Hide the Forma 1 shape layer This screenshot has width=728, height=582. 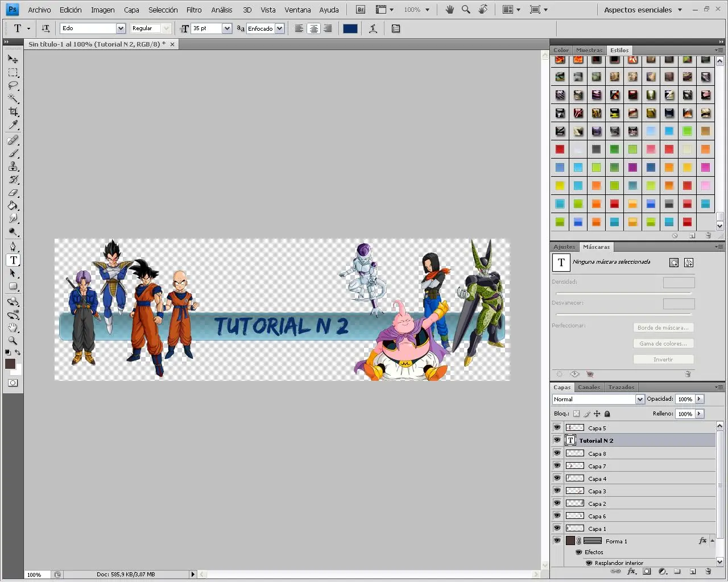pos(557,541)
